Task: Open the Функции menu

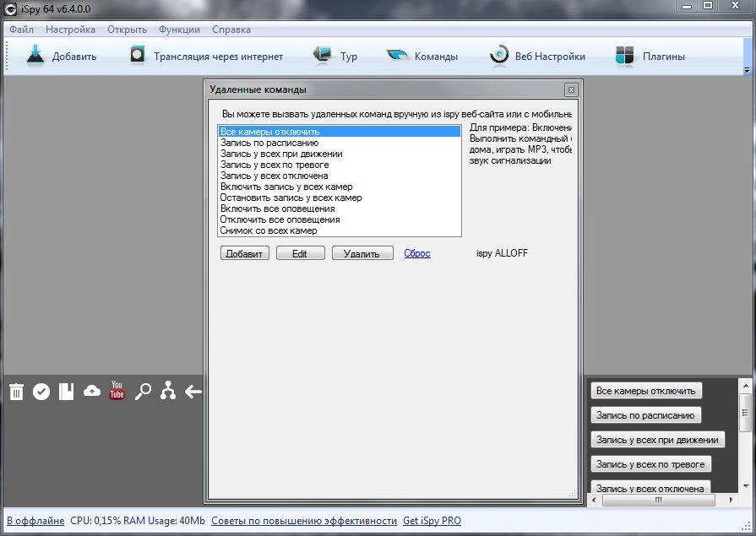Action: [x=179, y=30]
